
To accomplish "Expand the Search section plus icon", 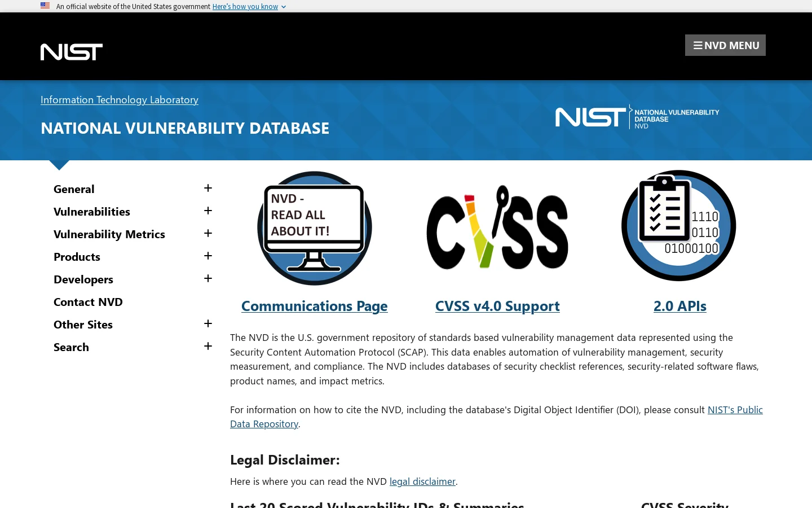I will [208, 346].
